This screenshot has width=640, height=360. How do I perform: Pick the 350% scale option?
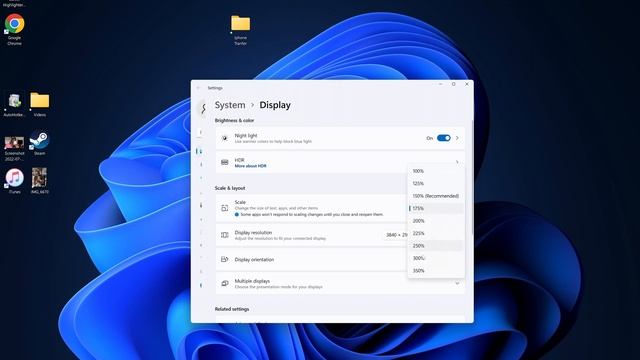click(436, 271)
